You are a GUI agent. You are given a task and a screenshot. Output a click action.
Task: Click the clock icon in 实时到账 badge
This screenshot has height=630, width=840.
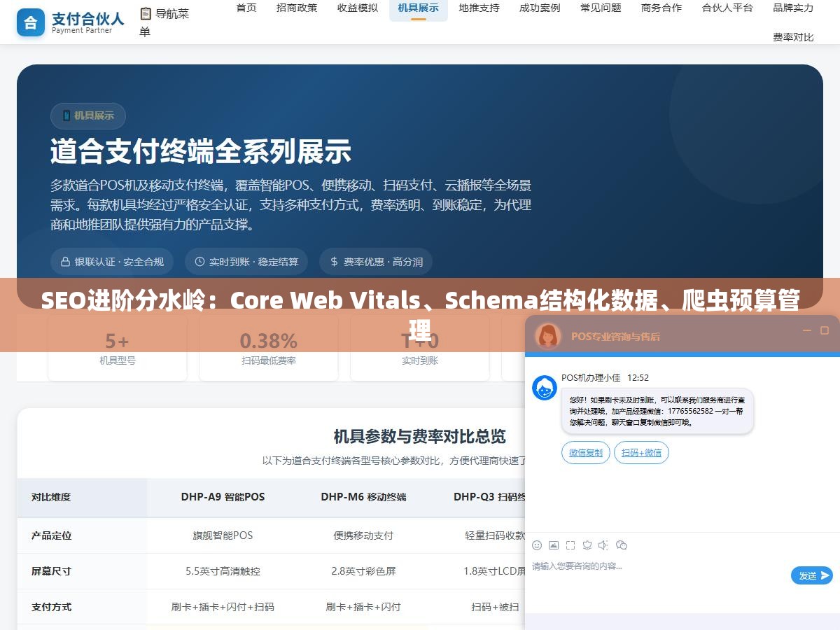pyautogui.click(x=200, y=262)
